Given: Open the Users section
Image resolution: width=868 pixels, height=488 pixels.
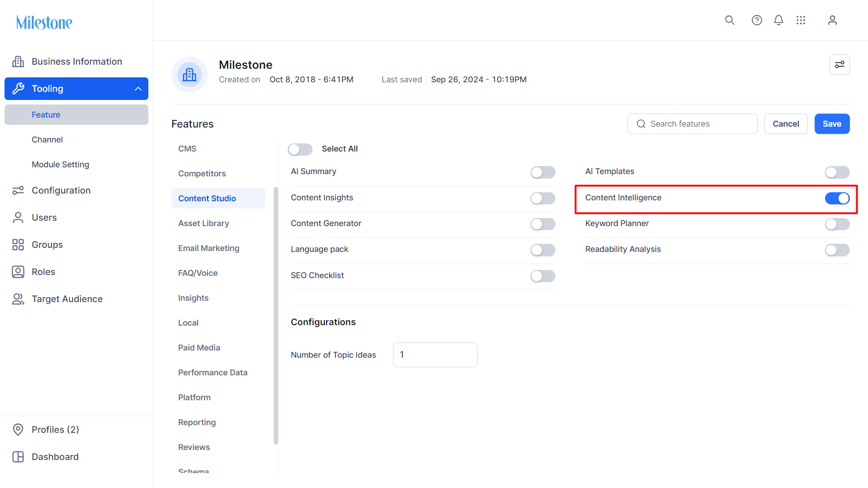Looking at the screenshot, I should coord(76,218).
